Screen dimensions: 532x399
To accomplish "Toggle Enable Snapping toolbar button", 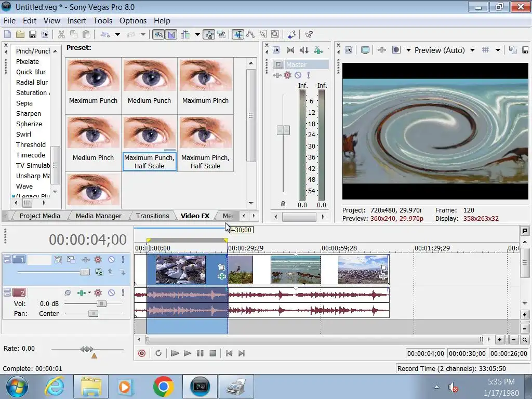I will (x=158, y=34).
